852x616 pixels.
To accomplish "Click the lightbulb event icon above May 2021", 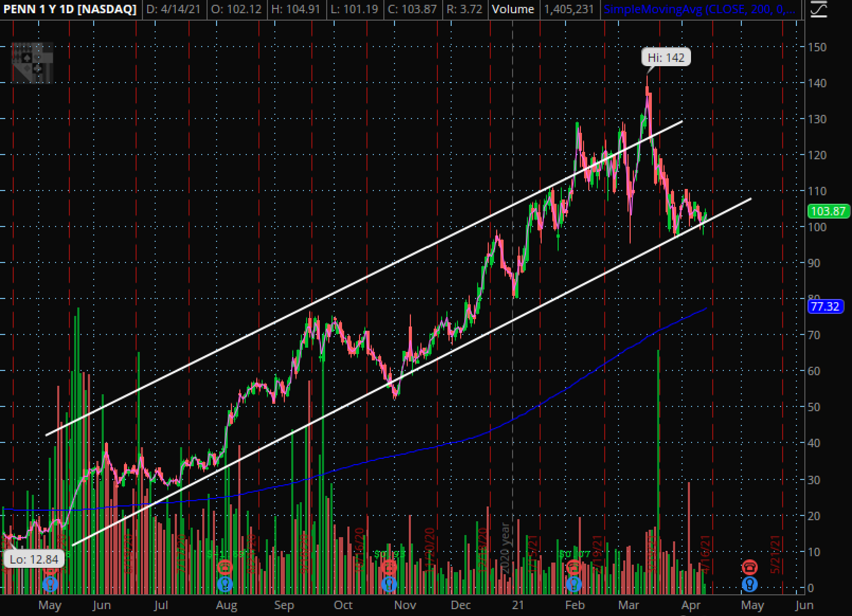I will point(749,585).
